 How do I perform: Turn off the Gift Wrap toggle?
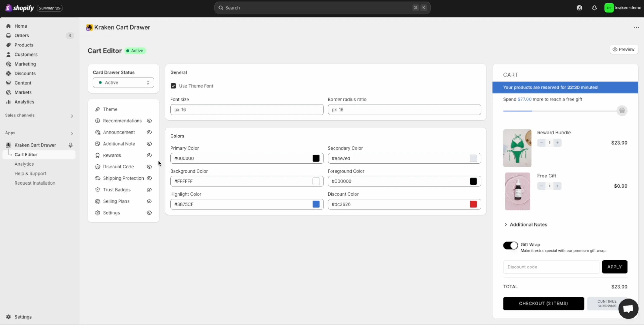pos(510,245)
